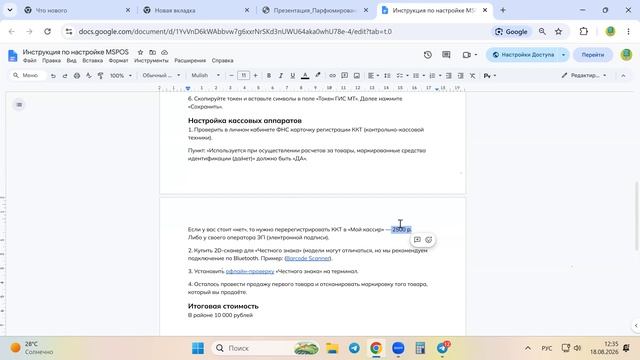This screenshot has height=360, width=640.
Task: Open the Правка menu
Action: pyautogui.click(x=51, y=60)
